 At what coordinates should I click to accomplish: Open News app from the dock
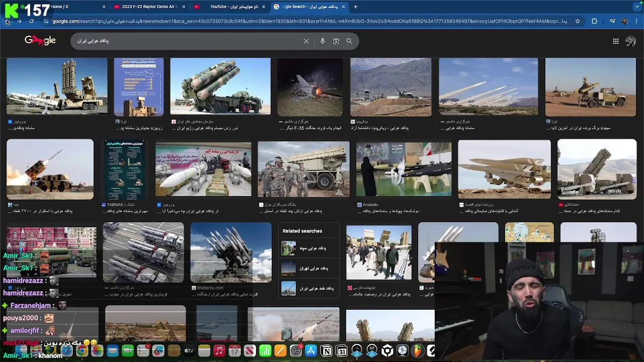click(x=250, y=351)
